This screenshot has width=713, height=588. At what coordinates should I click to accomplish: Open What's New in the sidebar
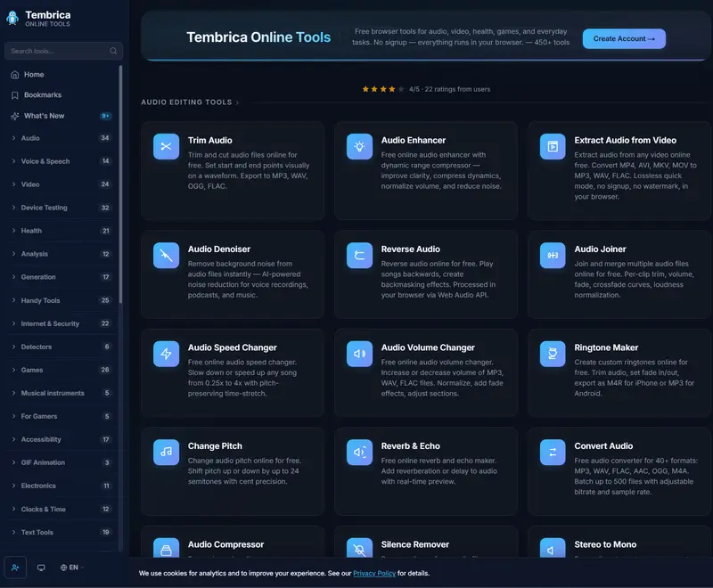61,116
